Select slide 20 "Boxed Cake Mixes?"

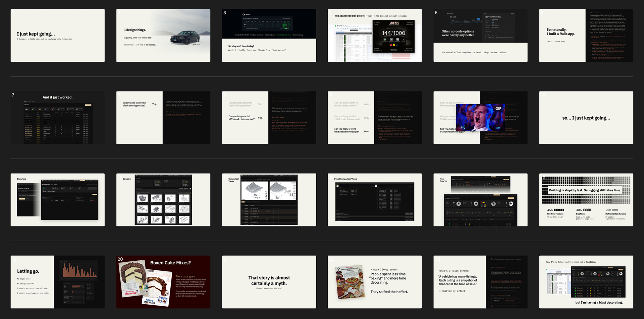pyautogui.click(x=163, y=282)
